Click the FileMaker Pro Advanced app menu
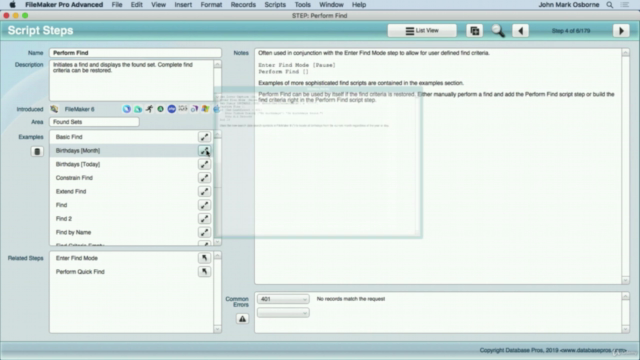Image resolution: width=640 pixels, height=360 pixels. click(x=64, y=5)
